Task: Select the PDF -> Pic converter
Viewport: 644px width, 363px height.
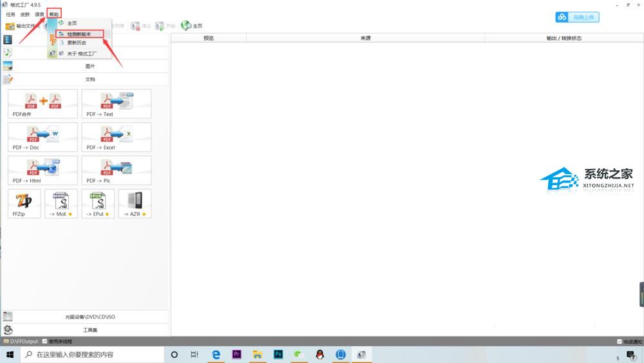Action: click(117, 171)
